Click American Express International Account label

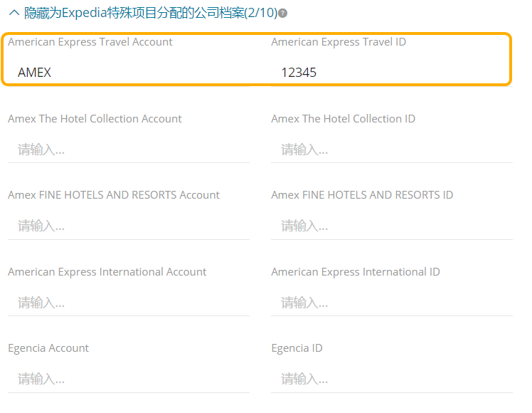[107, 272]
